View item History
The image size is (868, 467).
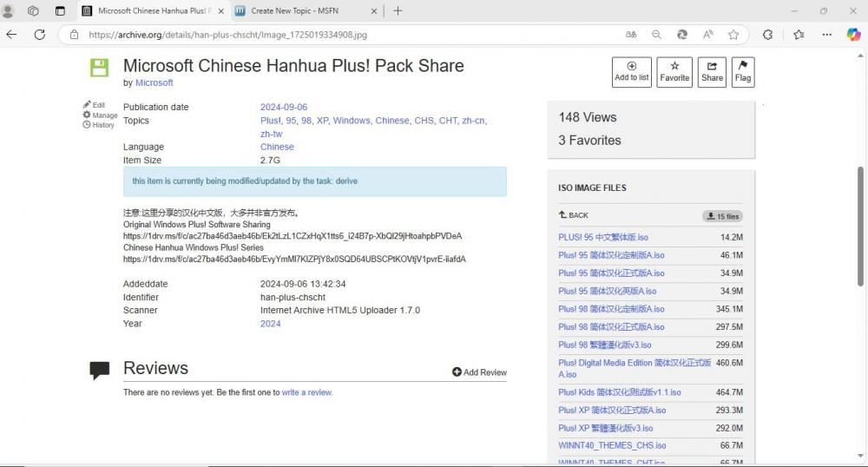[98, 125]
